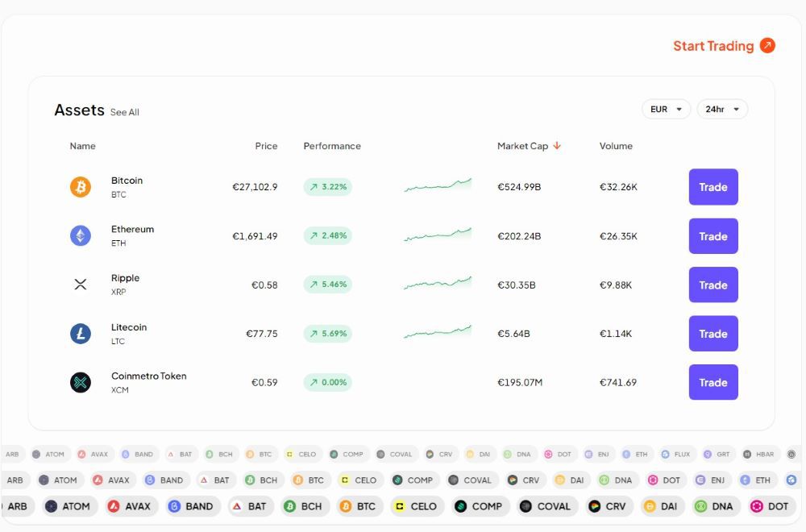The width and height of the screenshot is (806, 532).
Task: Click Trade button for Bitcoin
Action: tap(713, 187)
